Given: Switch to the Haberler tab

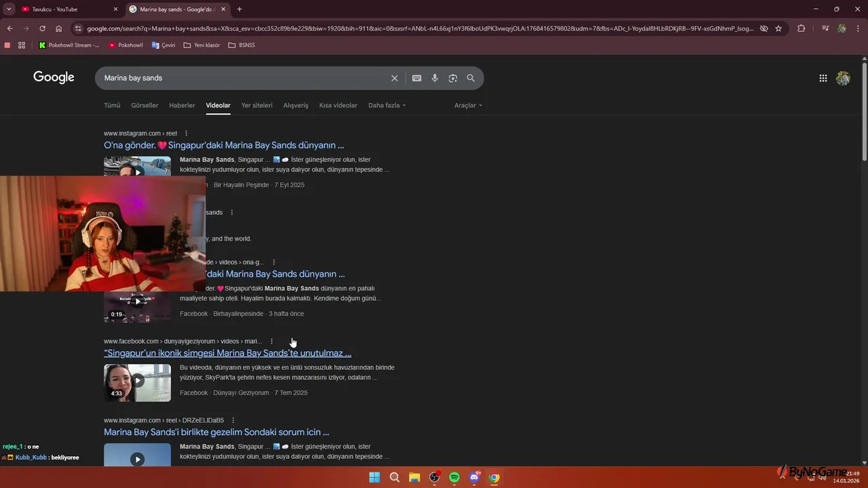Looking at the screenshot, I should pyautogui.click(x=182, y=106).
